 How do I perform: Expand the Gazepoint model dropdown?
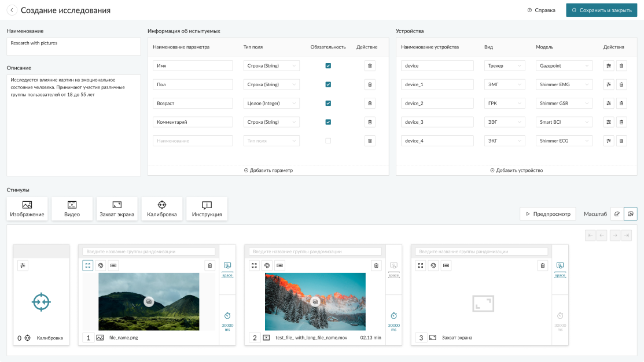[564, 66]
